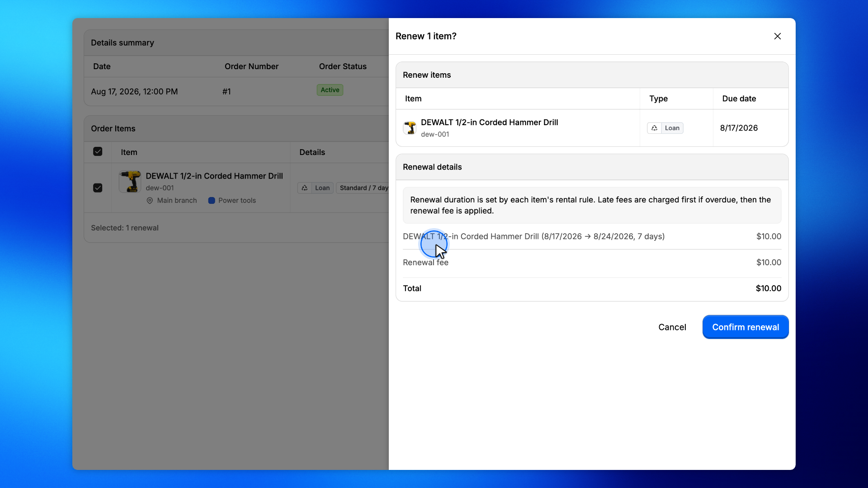Viewport: 868px width, 488px height.
Task: Click Selected: 1 renewal text
Action: pyautogui.click(x=125, y=228)
